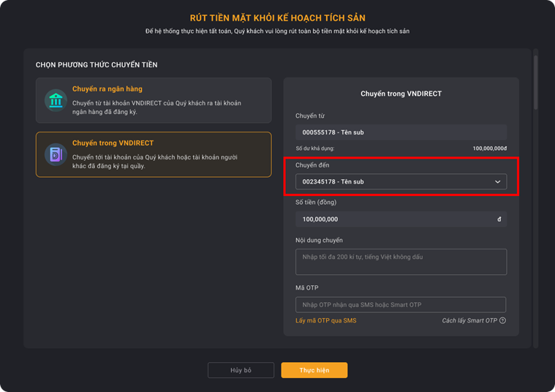Open the 002345178 - Tên sub account selector
The height and width of the screenshot is (392, 555).
[401, 181]
